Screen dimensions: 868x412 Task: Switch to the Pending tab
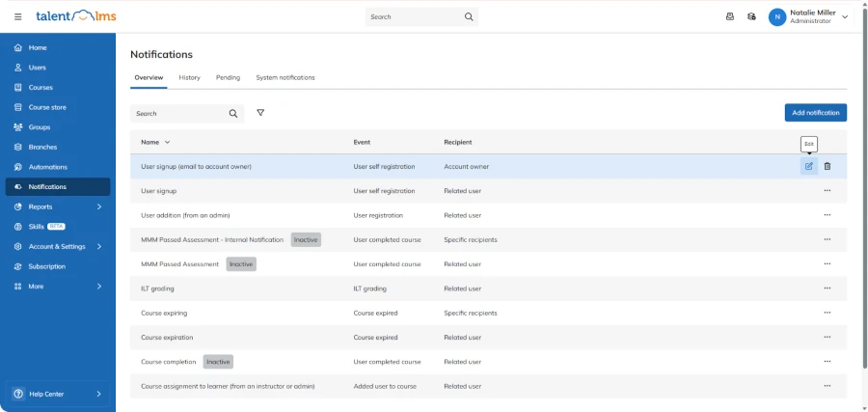click(228, 77)
